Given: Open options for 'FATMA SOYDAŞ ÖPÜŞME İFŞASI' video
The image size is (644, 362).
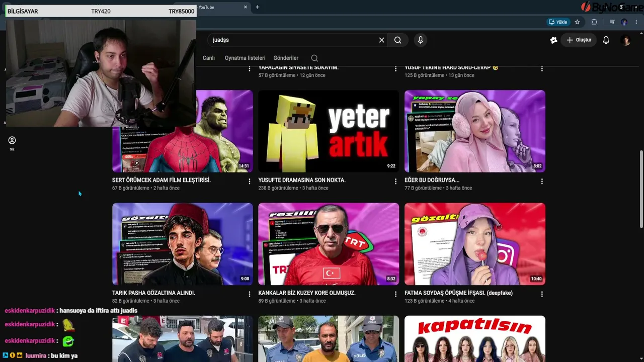Looking at the screenshot, I should [x=542, y=294].
